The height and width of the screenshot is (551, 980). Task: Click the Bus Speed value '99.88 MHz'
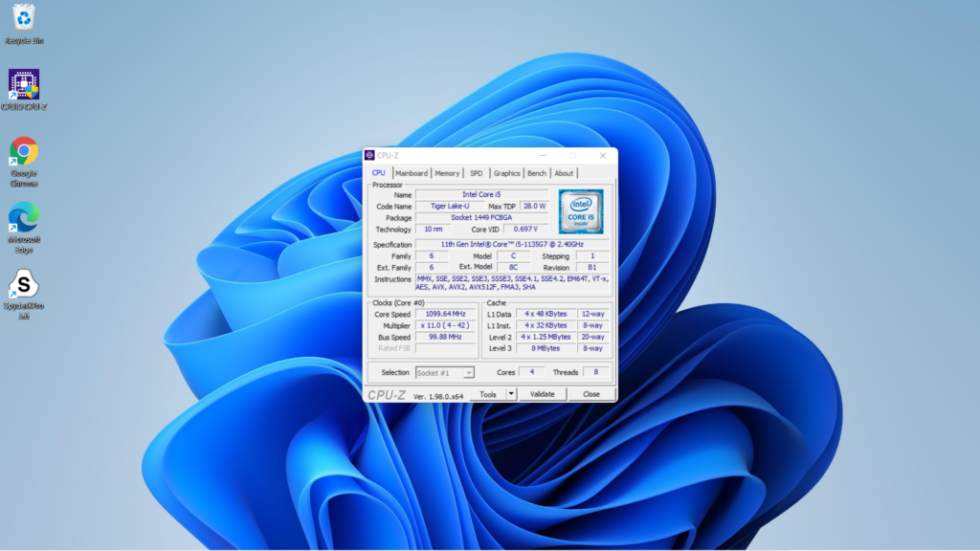[x=446, y=337]
